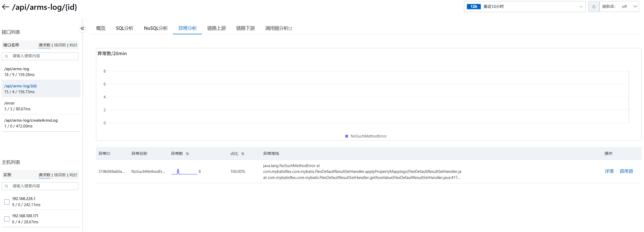Click the 异常堆栈 column header
644x232 pixels.
tap(271, 154)
